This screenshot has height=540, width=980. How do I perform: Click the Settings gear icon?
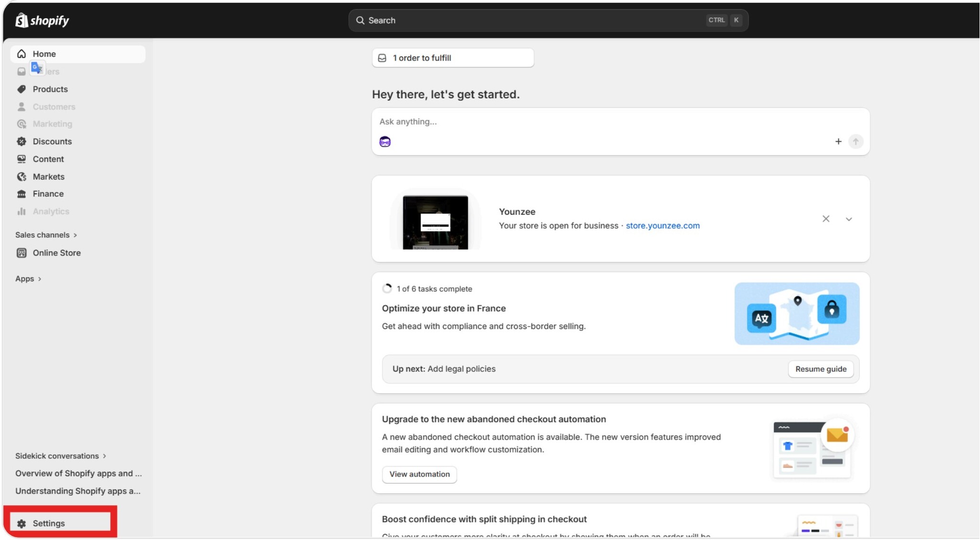click(21, 524)
